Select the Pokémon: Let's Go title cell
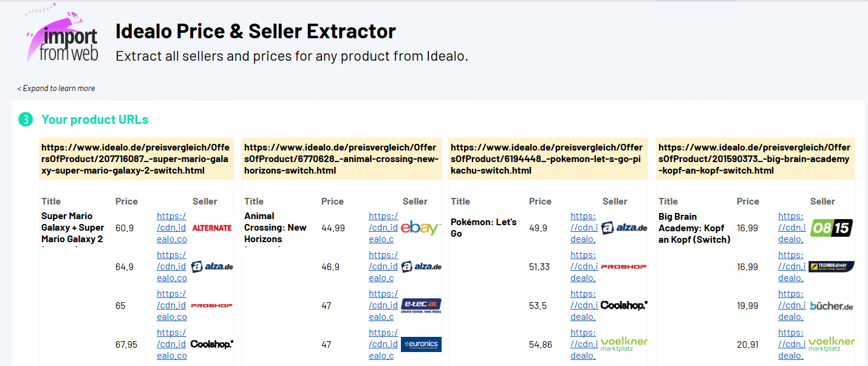 pyautogui.click(x=484, y=228)
